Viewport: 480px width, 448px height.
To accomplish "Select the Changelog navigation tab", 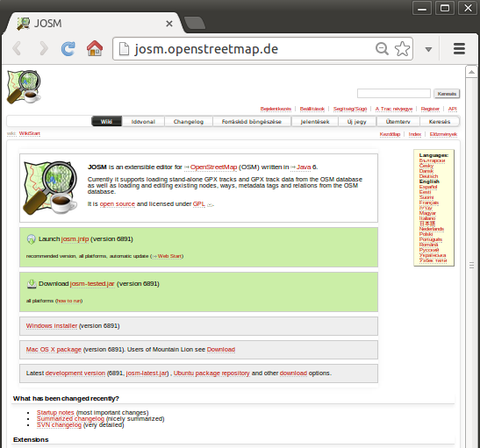I will click(189, 121).
